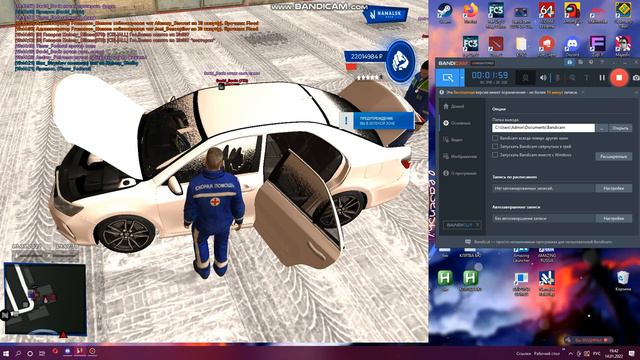The width and height of the screenshot is (640, 360).
Task: Open the top-row FC3 desktop shortcut
Action: pyautogui.click(x=496, y=13)
